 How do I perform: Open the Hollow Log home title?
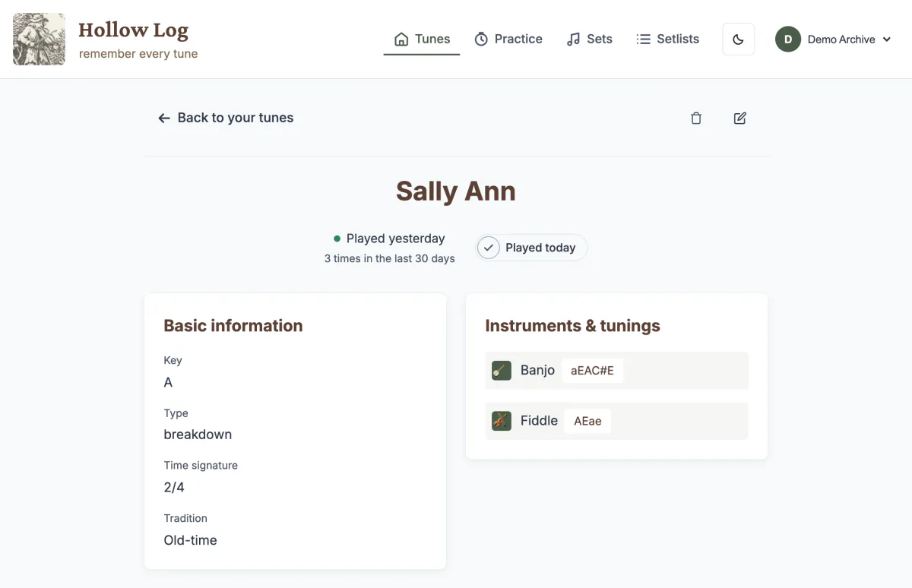tap(133, 30)
